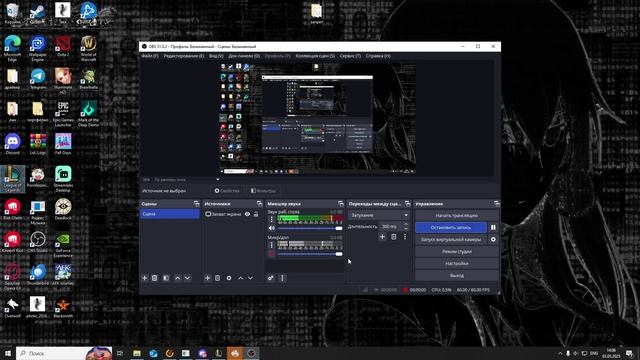Open advanced audio properties gear icon
The height and width of the screenshot is (360, 640).
(271, 278)
